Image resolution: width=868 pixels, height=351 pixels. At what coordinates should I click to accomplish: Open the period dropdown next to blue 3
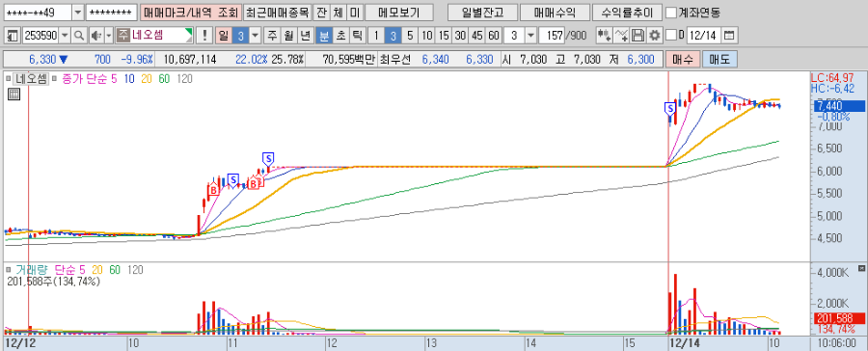pos(255,36)
